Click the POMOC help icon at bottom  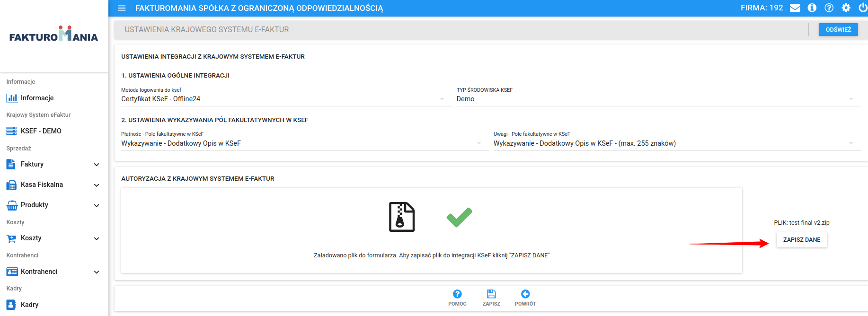[457, 294]
